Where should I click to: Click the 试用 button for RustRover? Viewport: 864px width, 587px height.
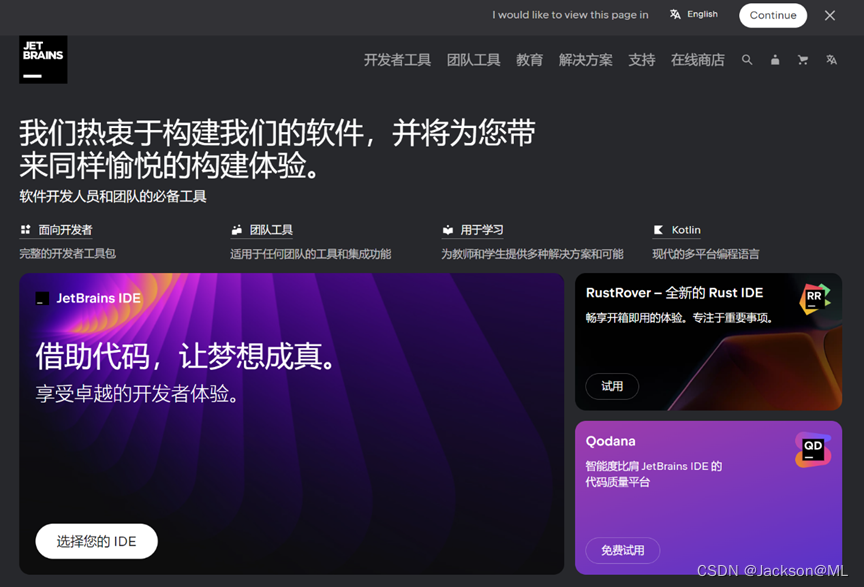click(x=612, y=386)
